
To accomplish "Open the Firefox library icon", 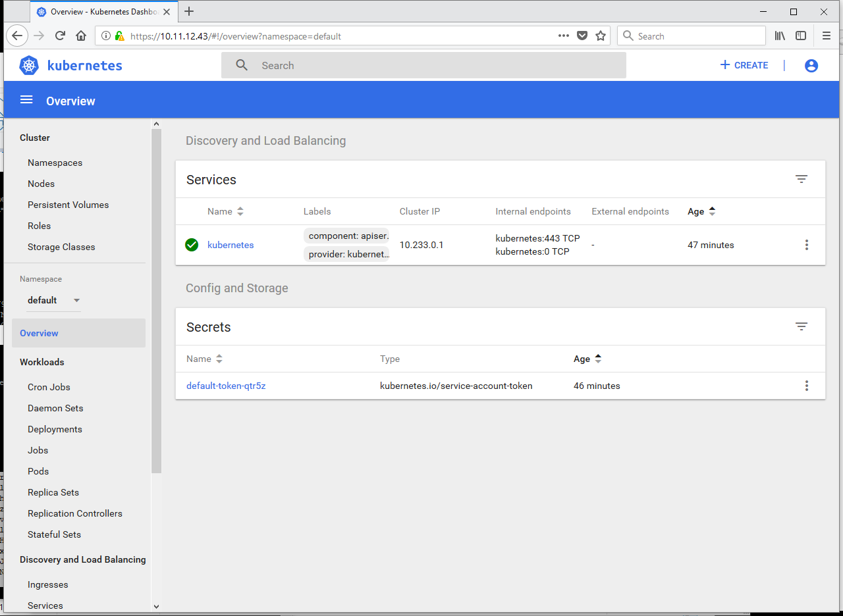I will tap(780, 36).
